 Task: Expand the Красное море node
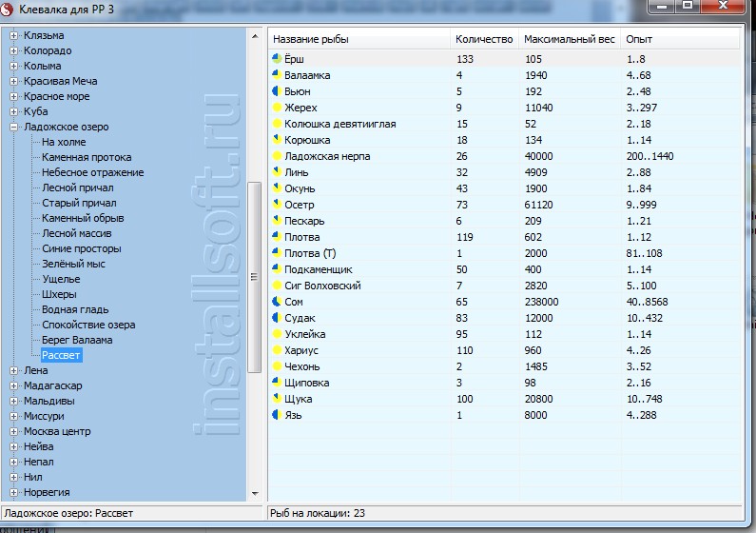(14, 96)
